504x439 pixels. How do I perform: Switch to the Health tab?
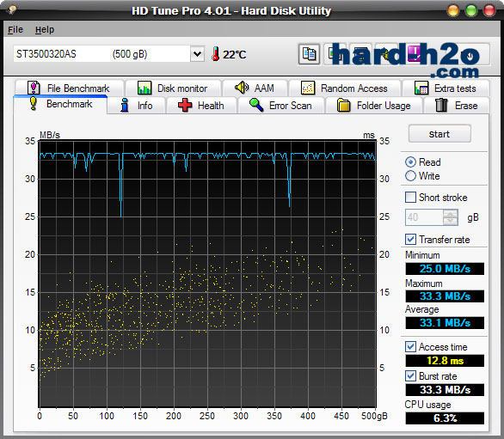201,106
